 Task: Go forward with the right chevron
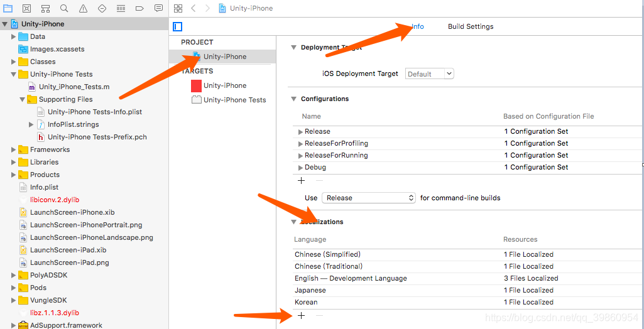(207, 8)
